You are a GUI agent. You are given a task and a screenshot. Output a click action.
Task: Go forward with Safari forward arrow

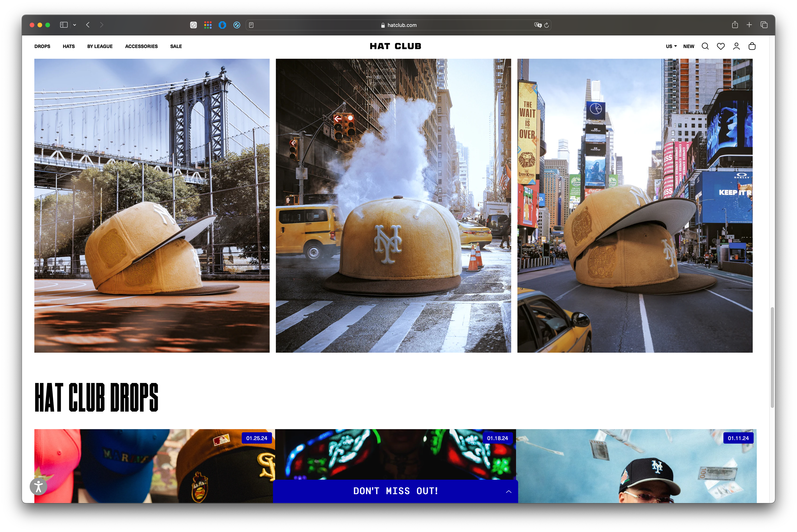click(101, 25)
